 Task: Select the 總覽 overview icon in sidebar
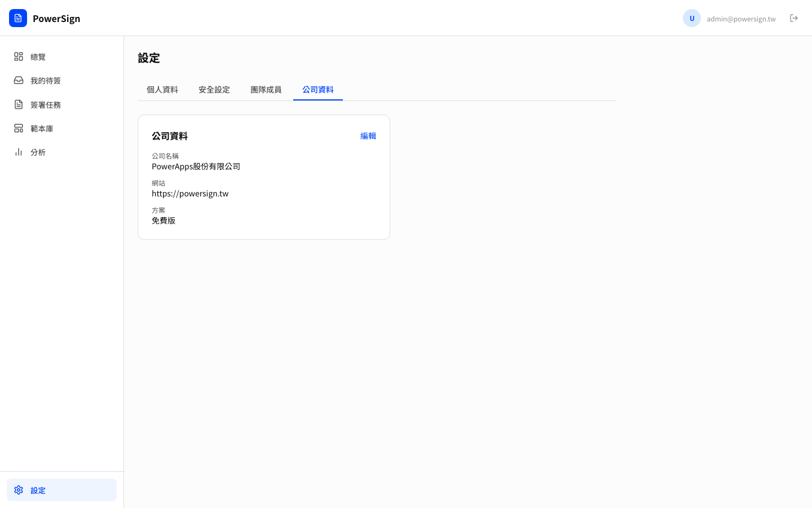pos(19,56)
